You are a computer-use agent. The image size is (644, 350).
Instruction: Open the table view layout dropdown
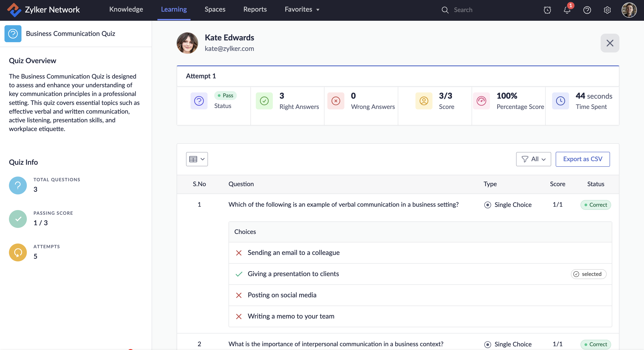pos(197,159)
